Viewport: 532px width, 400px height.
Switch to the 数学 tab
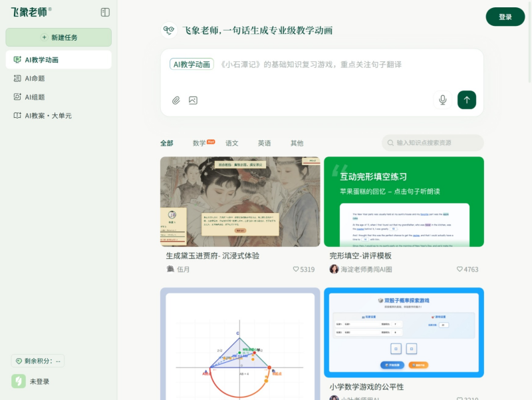[x=199, y=143]
